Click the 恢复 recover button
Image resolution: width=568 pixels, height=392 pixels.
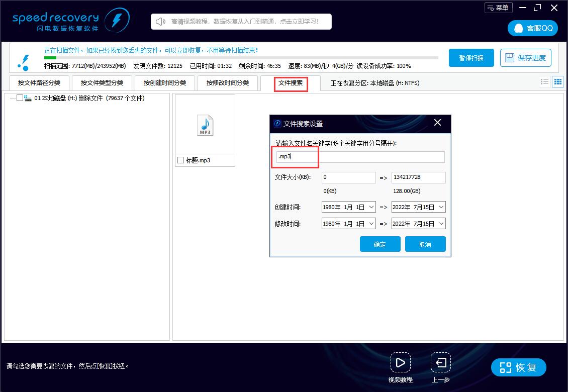point(518,368)
